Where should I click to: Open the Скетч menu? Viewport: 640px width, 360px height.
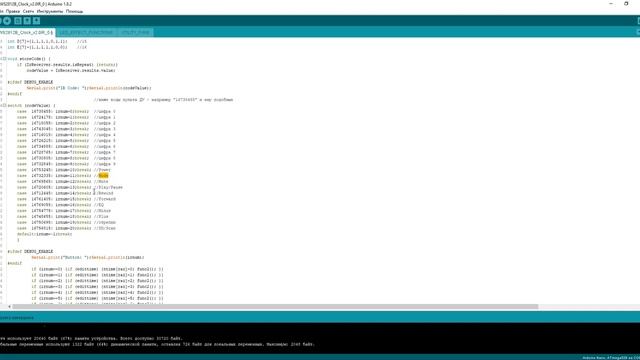pos(28,11)
